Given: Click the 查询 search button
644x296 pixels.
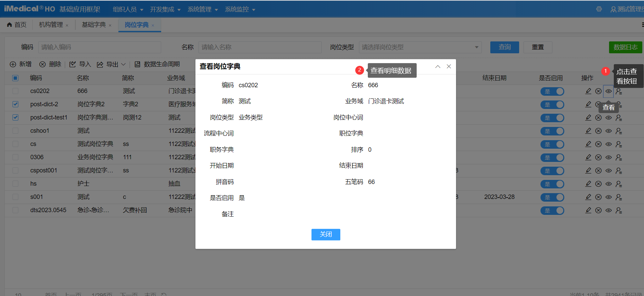Looking at the screenshot, I should coord(505,47).
